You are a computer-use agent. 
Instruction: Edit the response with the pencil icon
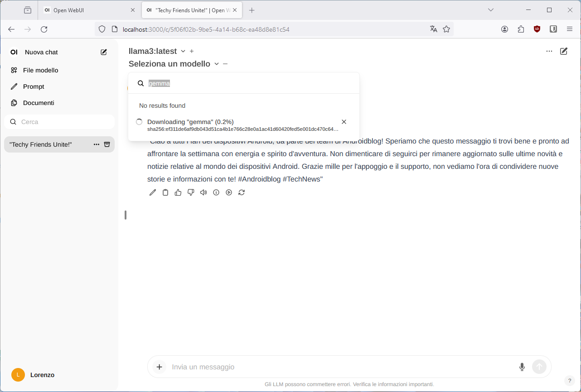click(153, 192)
